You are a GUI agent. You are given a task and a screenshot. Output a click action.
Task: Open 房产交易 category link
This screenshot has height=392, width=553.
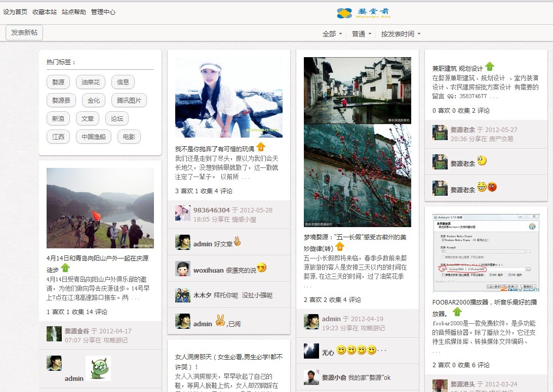pos(501,139)
